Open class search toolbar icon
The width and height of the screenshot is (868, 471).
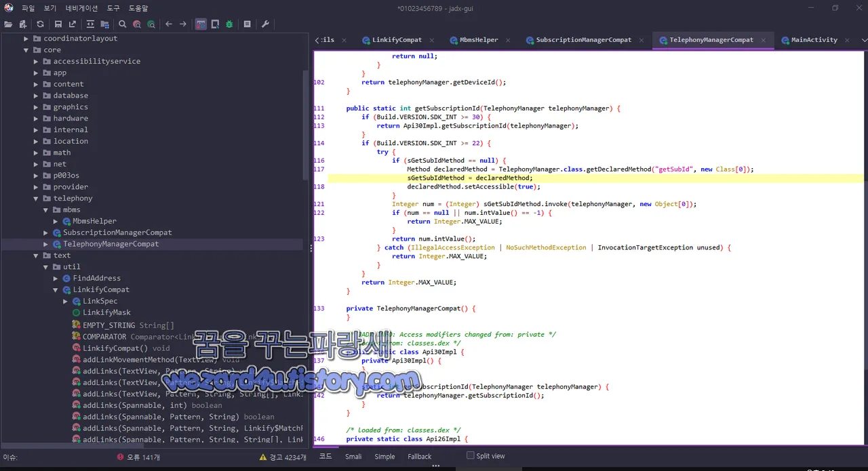[137, 24]
